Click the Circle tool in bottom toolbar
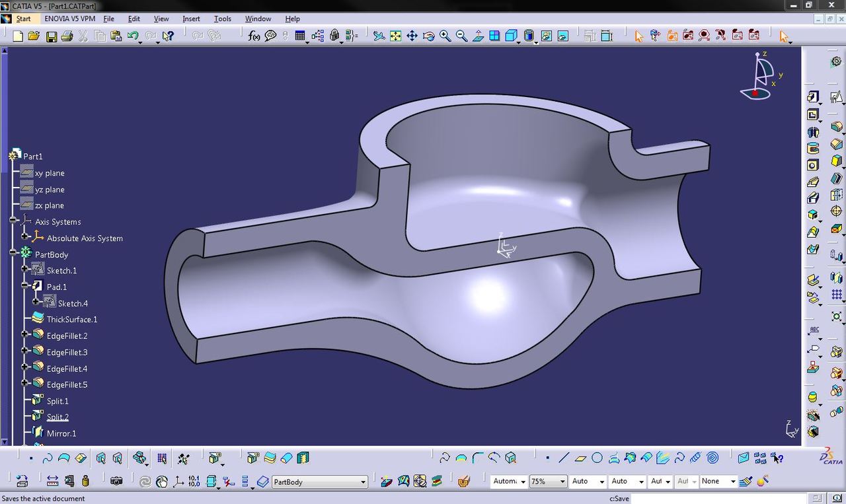This screenshot has width=846, height=504. [597, 458]
